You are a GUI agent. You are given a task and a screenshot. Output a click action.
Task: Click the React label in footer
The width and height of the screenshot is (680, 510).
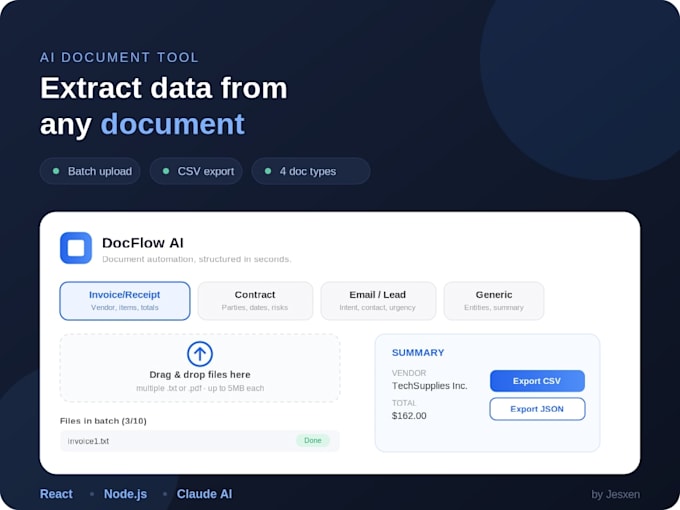[56, 494]
